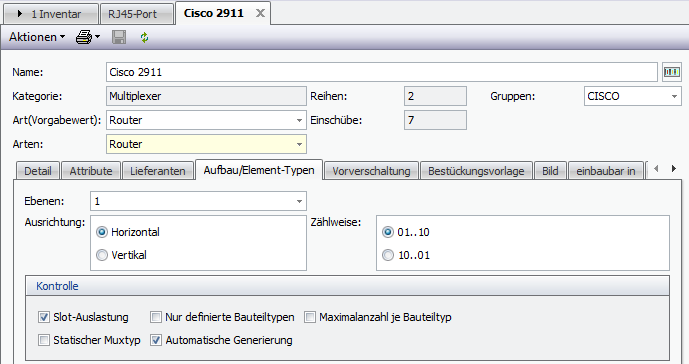Open the Attribute tab

[91, 171]
